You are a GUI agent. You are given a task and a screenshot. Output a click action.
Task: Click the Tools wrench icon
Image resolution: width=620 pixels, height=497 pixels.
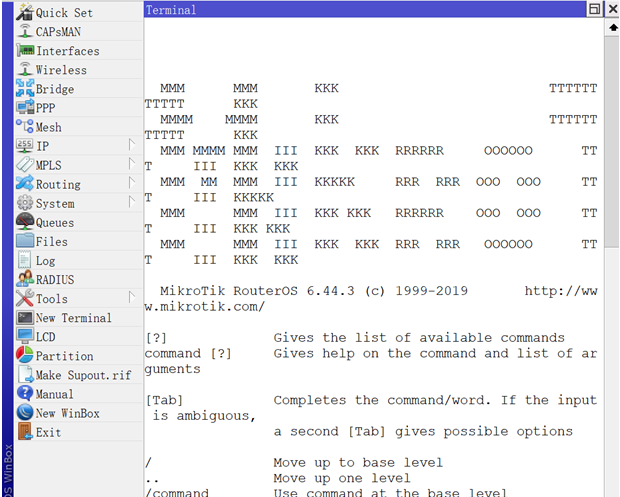coord(25,298)
